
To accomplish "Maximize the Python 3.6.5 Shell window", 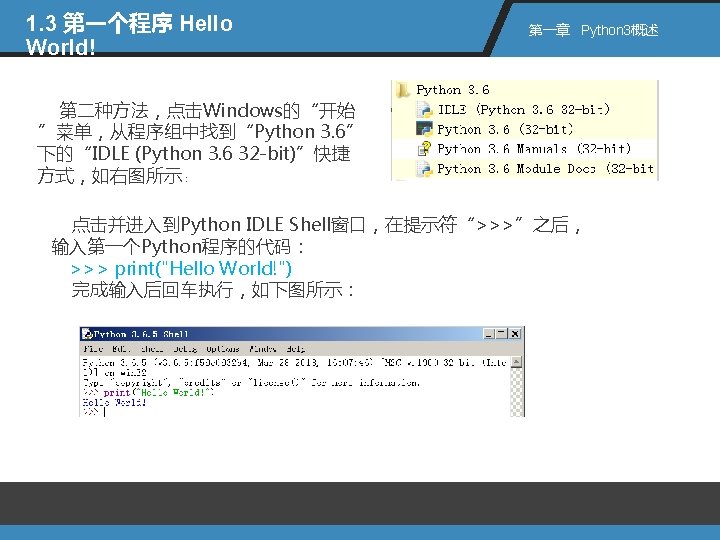I will 502,334.
